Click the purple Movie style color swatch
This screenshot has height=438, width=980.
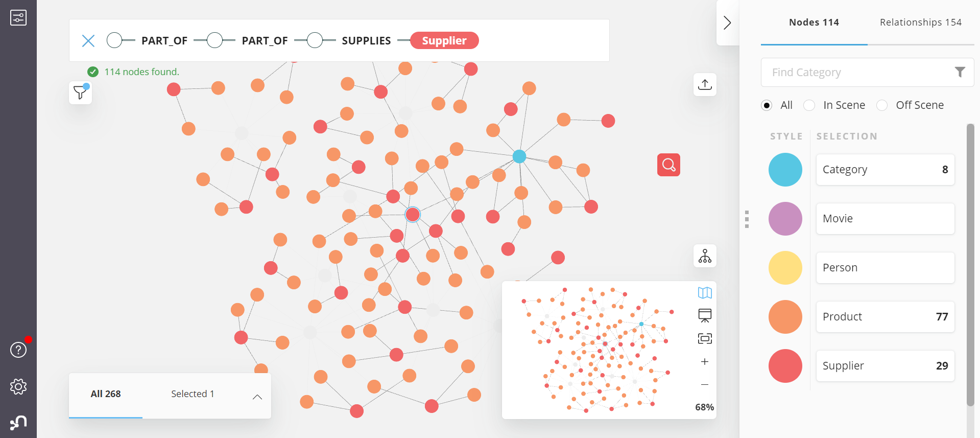(785, 218)
